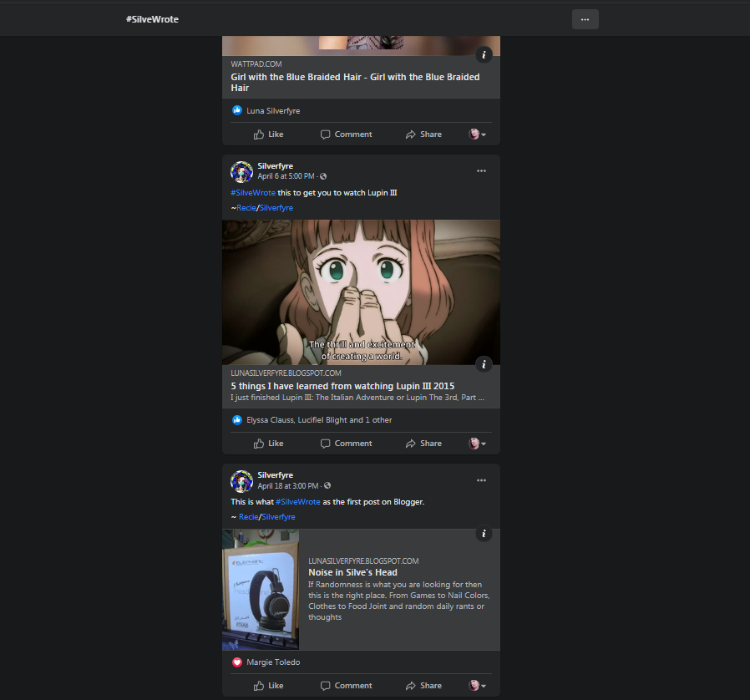Open identity selector dropdown on the Blogger post
750x700 pixels.
(477, 686)
